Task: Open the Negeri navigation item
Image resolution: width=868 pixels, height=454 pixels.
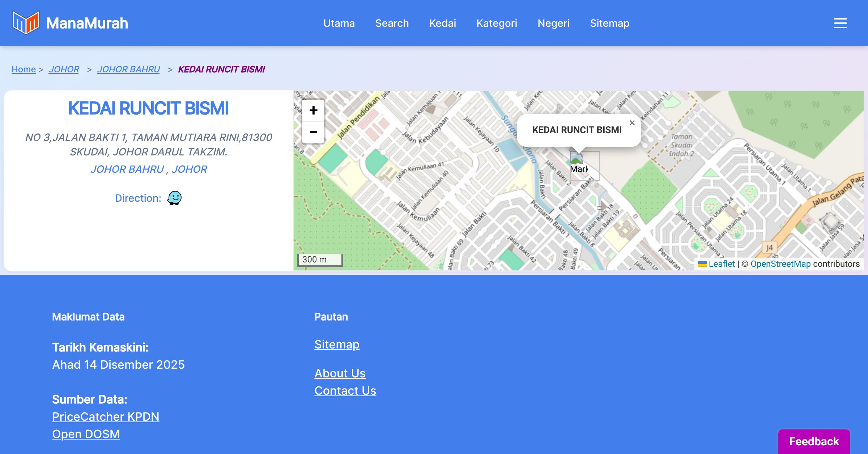Action: [553, 23]
